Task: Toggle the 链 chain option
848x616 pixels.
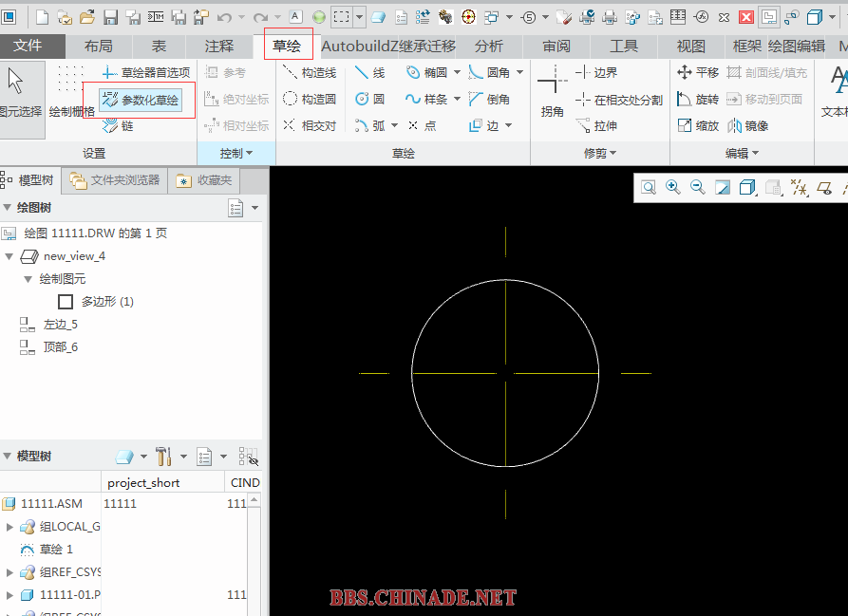Action: [x=118, y=126]
